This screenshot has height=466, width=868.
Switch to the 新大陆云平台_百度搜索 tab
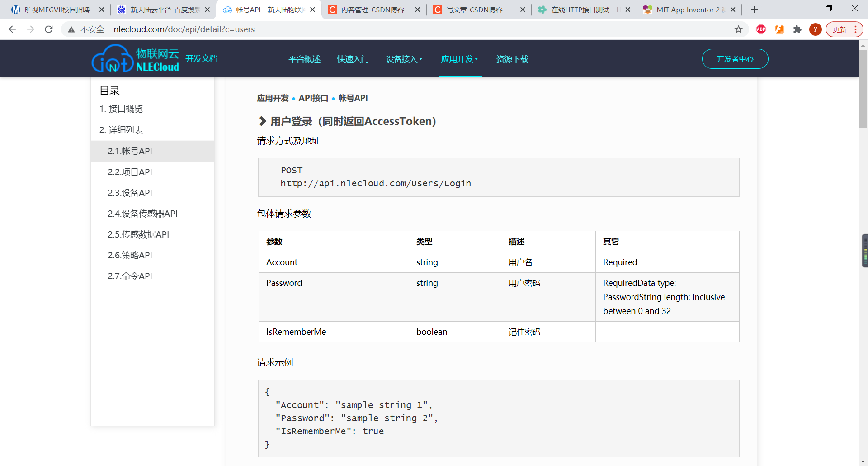[x=163, y=10]
